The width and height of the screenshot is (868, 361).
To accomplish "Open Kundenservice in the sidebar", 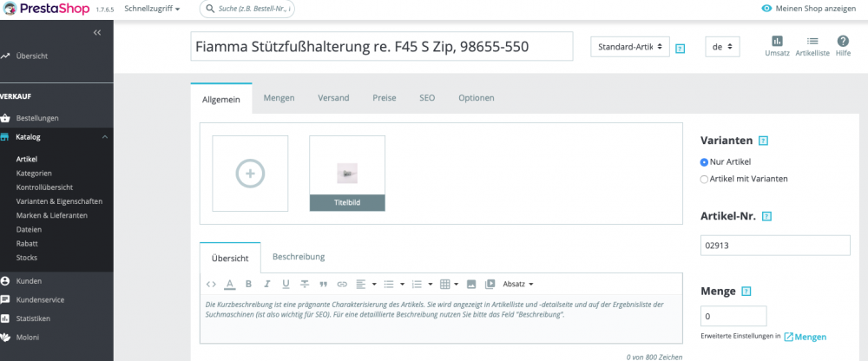I will [x=40, y=299].
